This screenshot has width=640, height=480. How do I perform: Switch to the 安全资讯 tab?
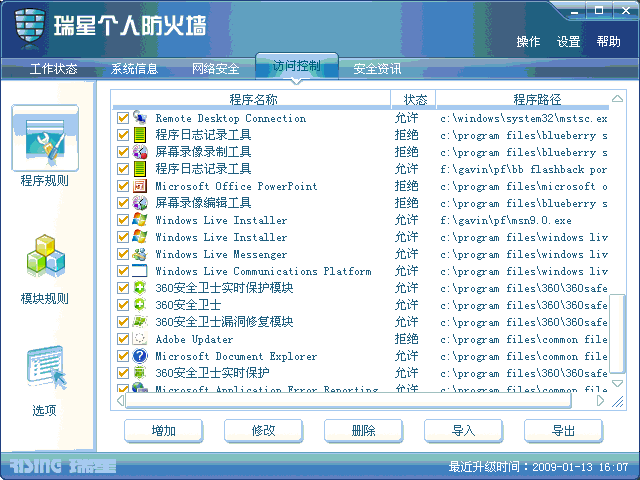click(377, 69)
